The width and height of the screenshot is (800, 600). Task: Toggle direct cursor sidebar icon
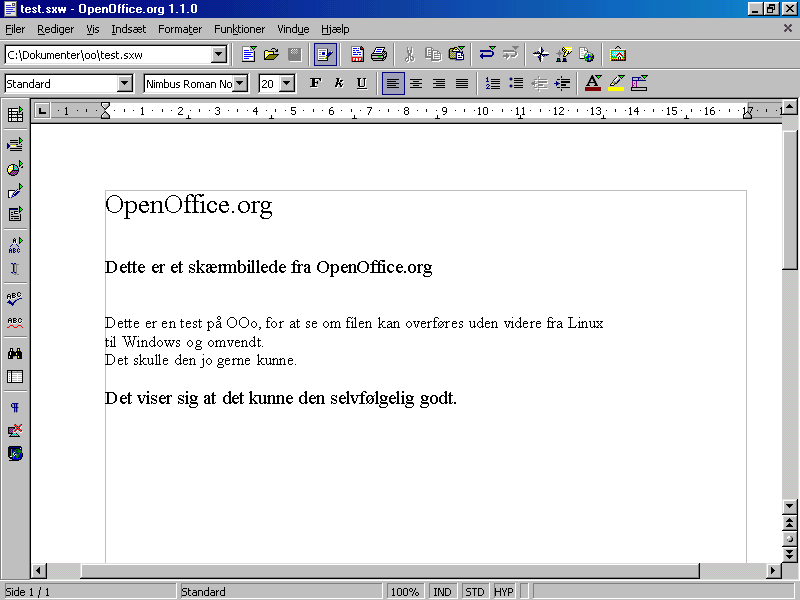[x=15, y=269]
